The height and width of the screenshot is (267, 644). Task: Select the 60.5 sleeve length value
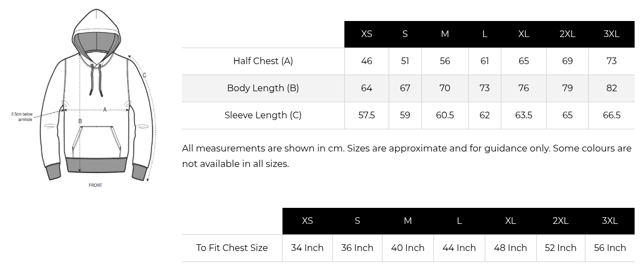[x=445, y=116]
